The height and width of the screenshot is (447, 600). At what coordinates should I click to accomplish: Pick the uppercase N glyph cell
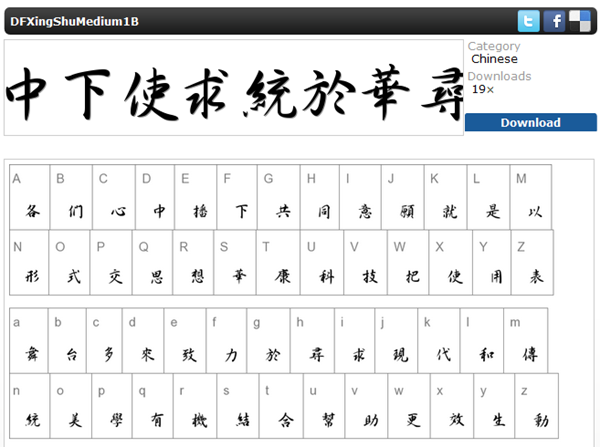(29, 263)
